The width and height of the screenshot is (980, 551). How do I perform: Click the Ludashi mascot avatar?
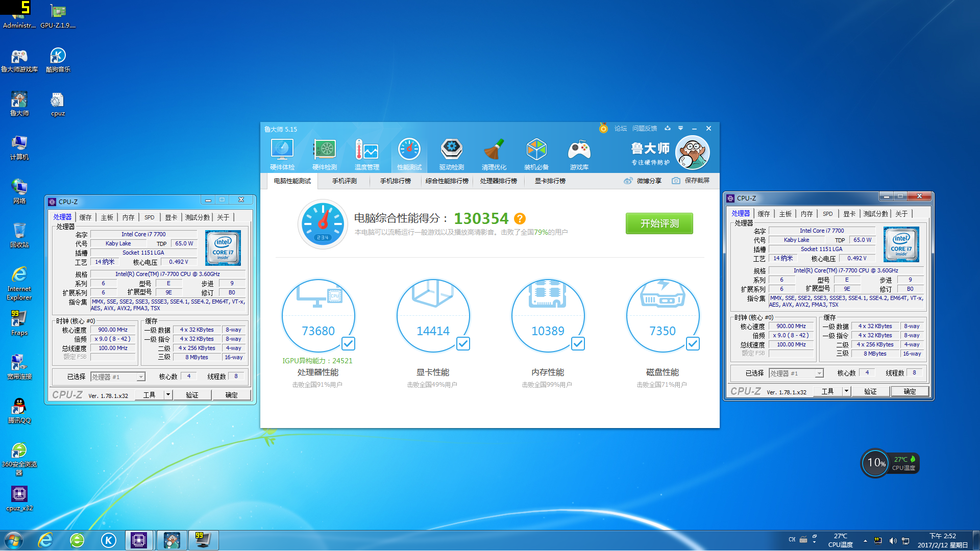click(693, 153)
